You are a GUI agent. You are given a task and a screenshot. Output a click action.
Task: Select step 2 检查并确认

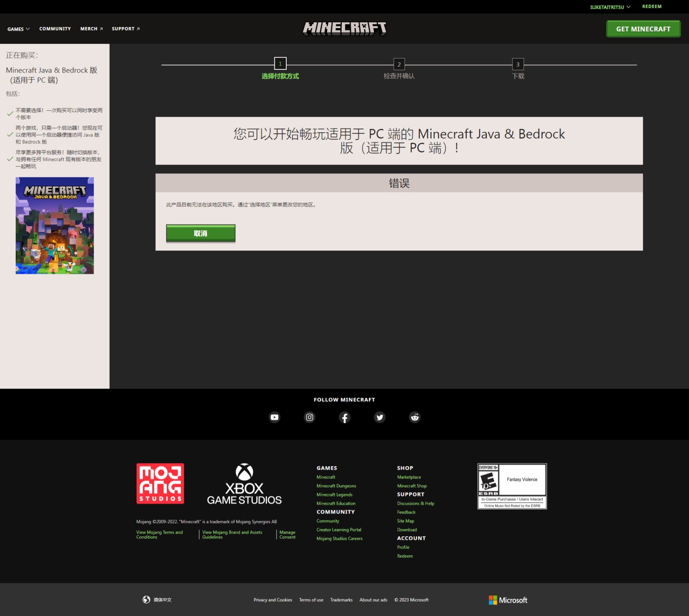[399, 69]
